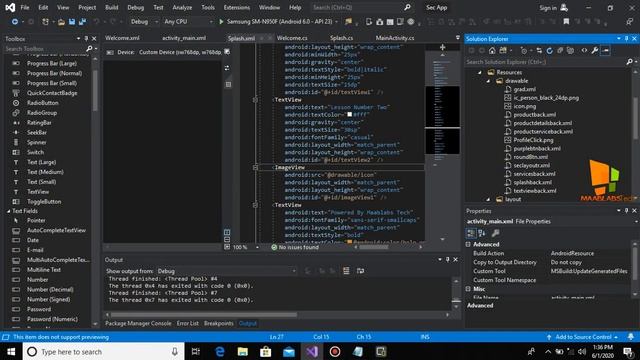Image resolution: width=640 pixels, height=360 pixels.
Task: Click the Search Solution Explorer field
Action: (x=545, y=62)
